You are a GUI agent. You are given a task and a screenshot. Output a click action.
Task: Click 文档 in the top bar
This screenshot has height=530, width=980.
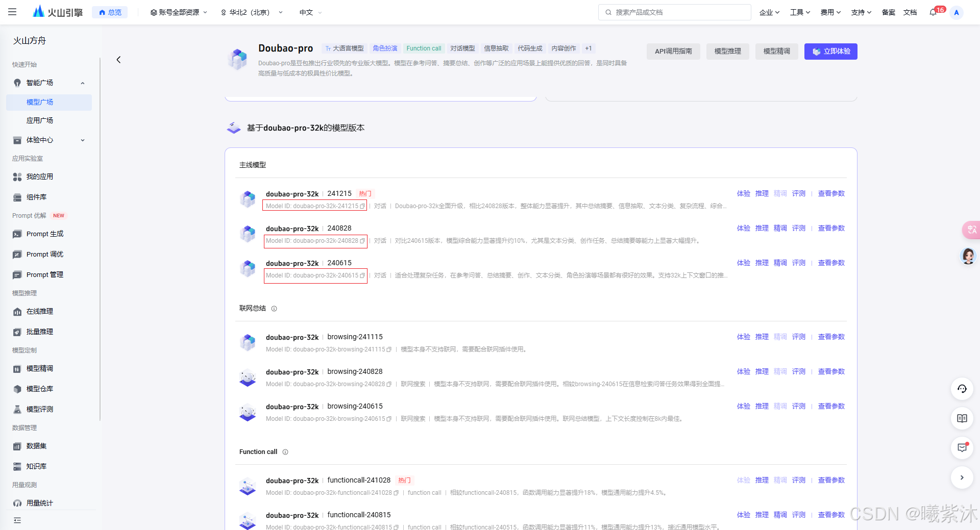click(x=910, y=12)
